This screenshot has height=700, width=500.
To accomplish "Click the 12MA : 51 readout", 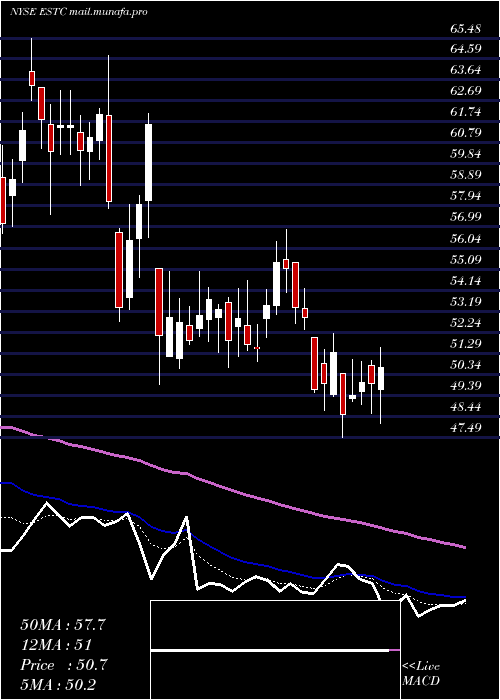I will pyautogui.click(x=56, y=645).
